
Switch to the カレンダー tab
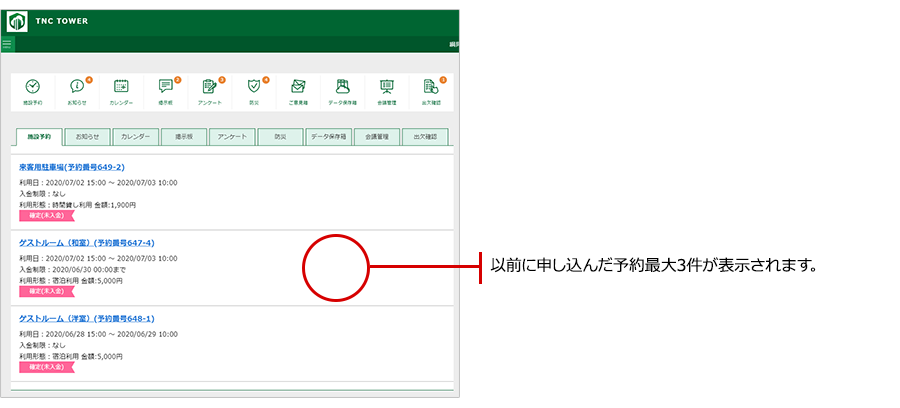click(x=135, y=137)
